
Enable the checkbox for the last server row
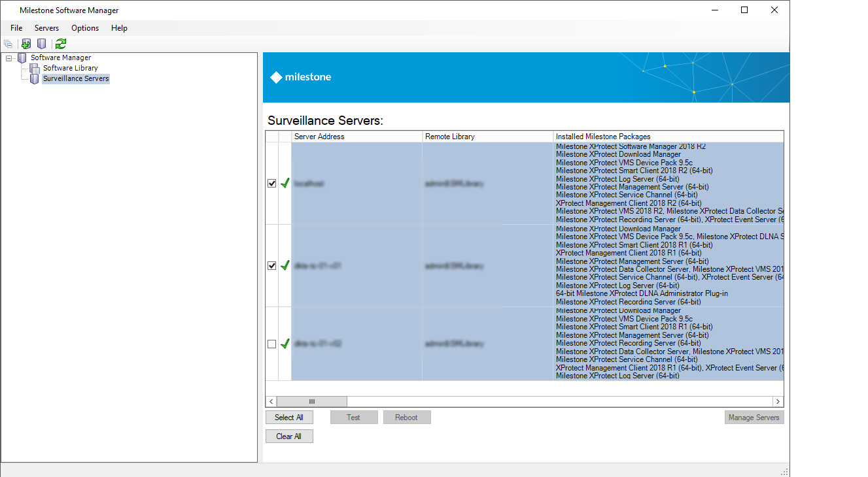click(x=271, y=344)
